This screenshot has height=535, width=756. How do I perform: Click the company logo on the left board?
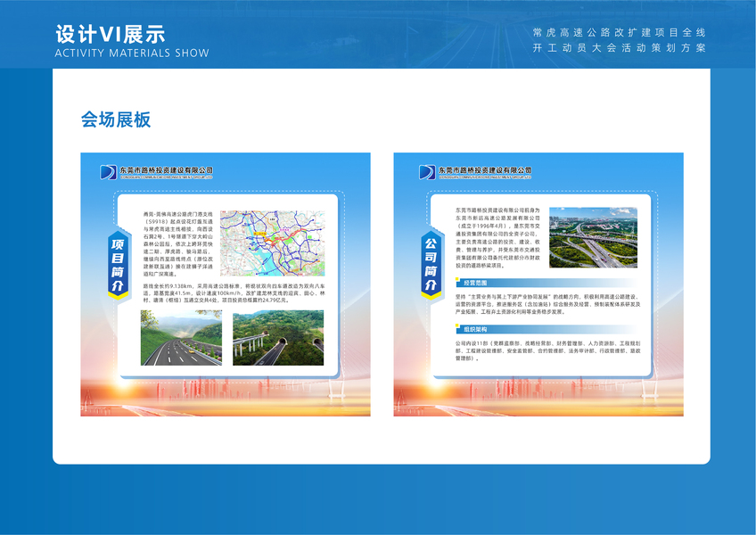(108, 172)
